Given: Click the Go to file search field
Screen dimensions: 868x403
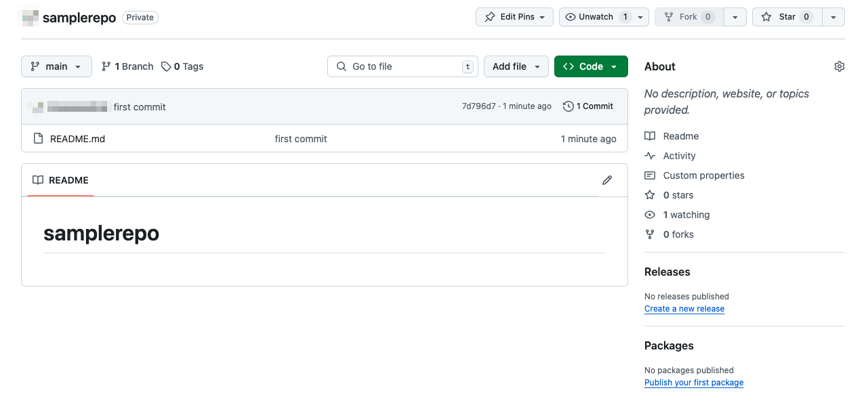Looking at the screenshot, I should click(402, 66).
